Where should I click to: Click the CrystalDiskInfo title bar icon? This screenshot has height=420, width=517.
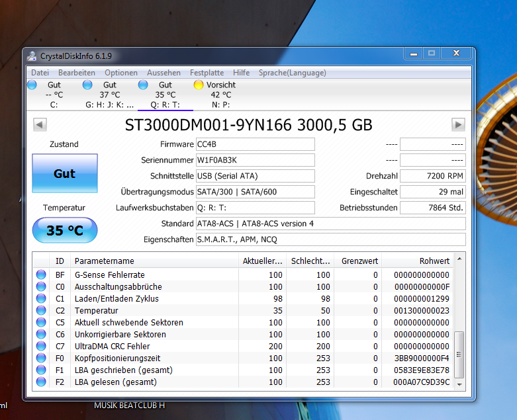pos(32,56)
